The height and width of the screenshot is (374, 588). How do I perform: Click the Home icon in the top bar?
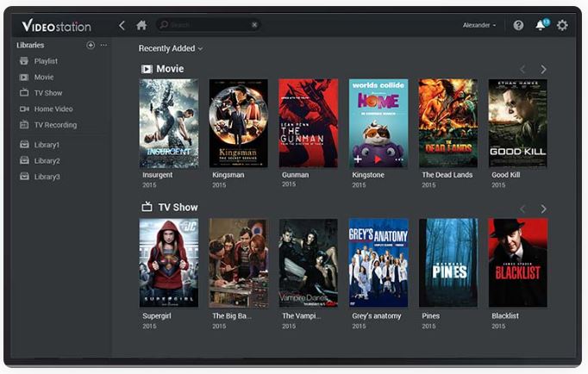(x=141, y=25)
